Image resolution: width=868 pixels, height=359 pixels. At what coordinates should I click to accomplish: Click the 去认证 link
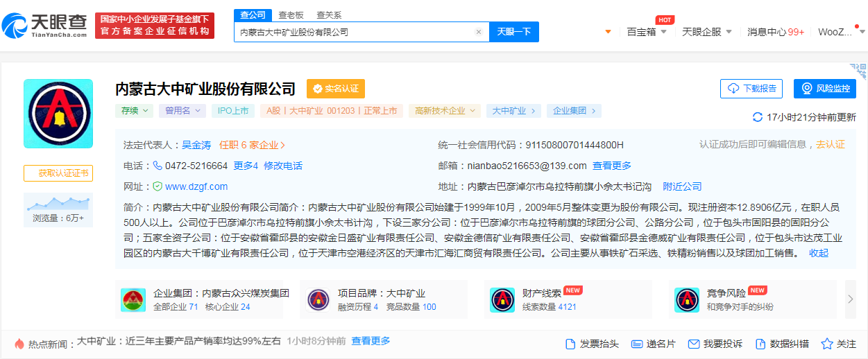[831, 144]
